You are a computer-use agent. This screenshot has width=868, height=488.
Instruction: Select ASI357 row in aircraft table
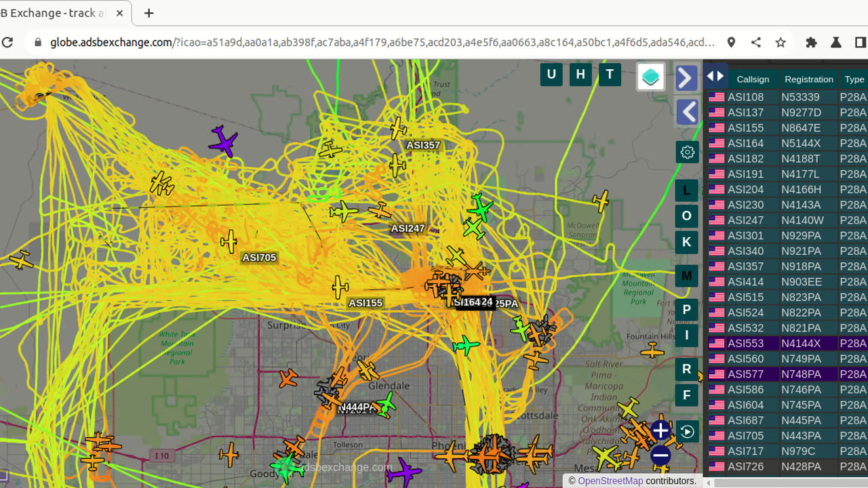tap(787, 266)
